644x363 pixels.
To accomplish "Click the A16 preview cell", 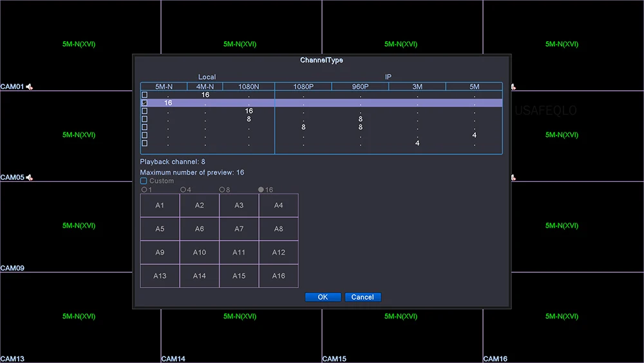I will [x=278, y=276].
